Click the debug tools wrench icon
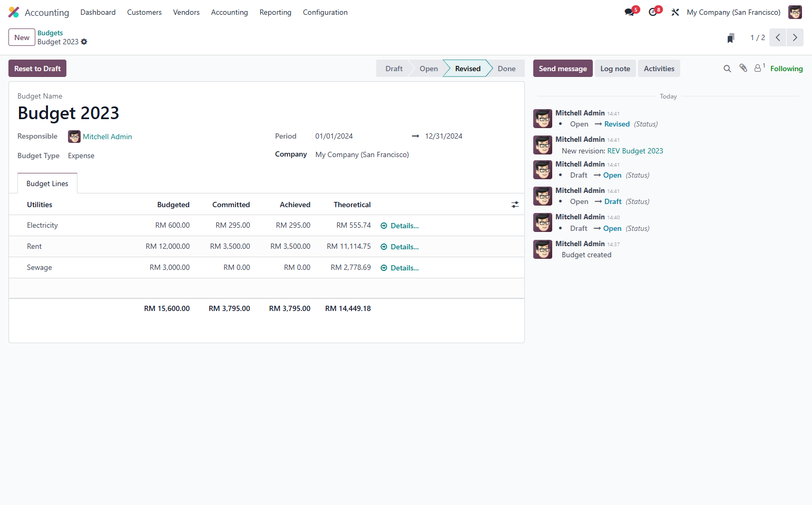The height and width of the screenshot is (505, 812). pyautogui.click(x=675, y=12)
